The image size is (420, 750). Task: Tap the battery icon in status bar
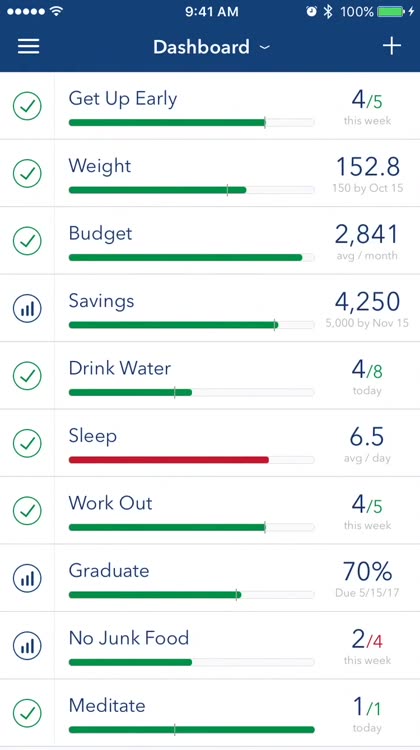click(x=391, y=11)
